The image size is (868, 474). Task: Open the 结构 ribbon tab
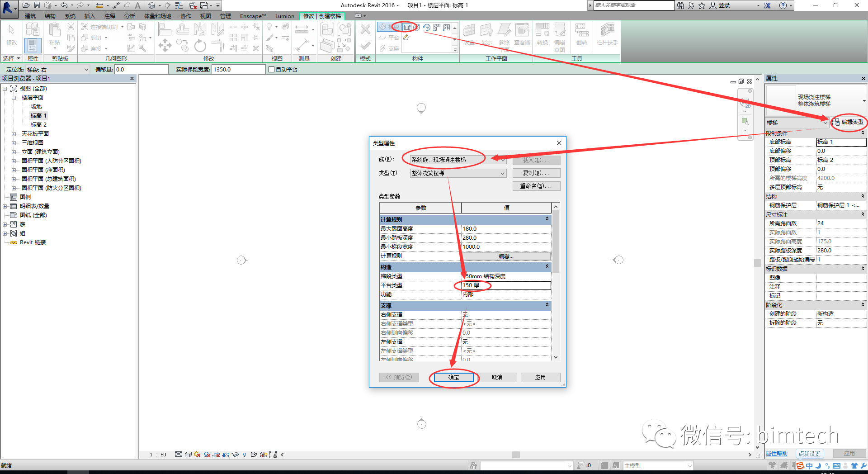coord(50,16)
